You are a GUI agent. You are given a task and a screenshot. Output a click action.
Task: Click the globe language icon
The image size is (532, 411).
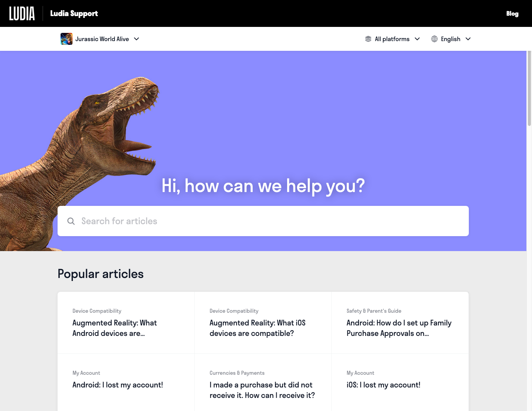434,39
